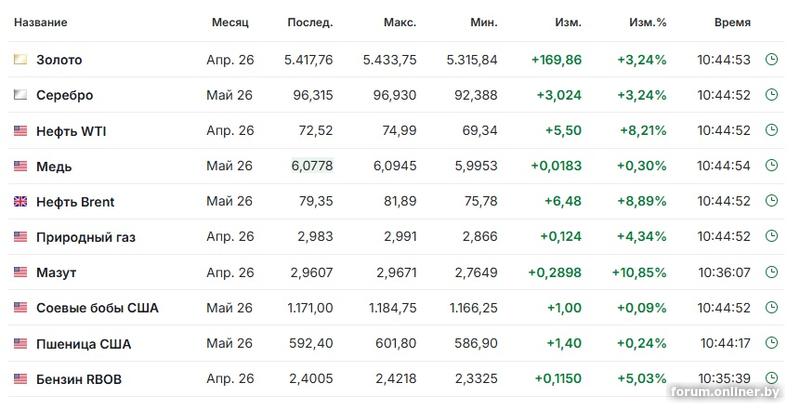This screenshot has width=800, height=413.
Task: Click the clock icon in the Нефть Brent row
Action: (771, 201)
